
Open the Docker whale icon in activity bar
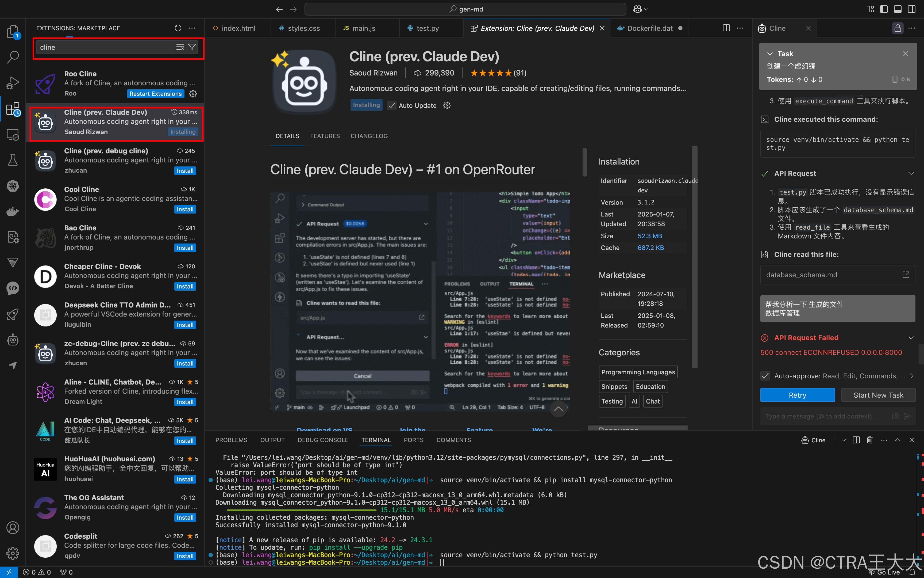pos(13,211)
